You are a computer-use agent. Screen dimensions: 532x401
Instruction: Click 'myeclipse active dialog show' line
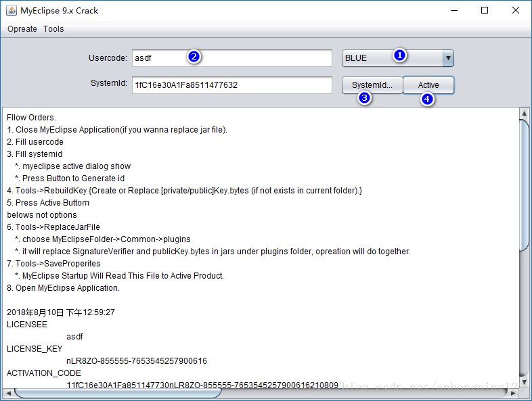[x=72, y=166]
